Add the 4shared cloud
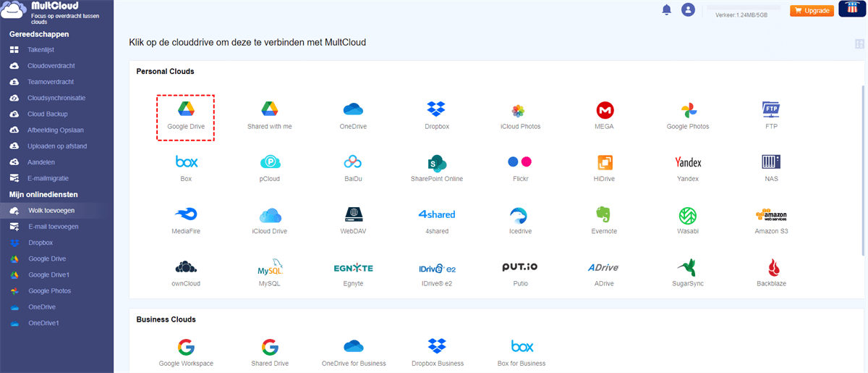Screen dimensions: 868x373 (x=436, y=221)
